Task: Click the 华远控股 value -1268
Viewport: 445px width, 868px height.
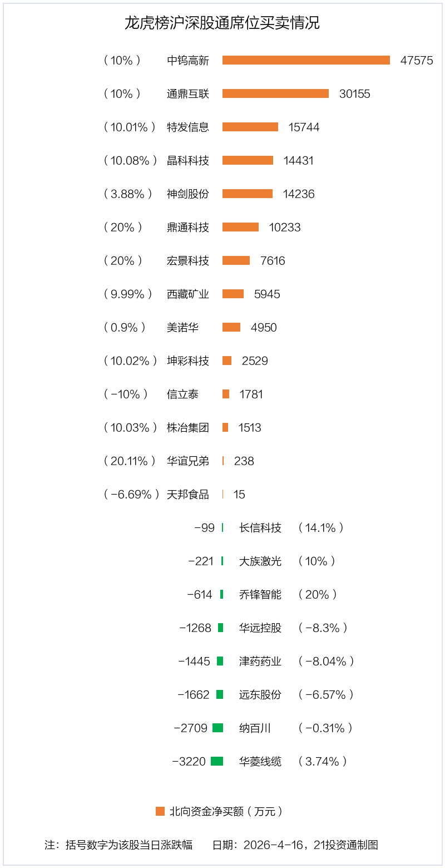Action: (195, 628)
